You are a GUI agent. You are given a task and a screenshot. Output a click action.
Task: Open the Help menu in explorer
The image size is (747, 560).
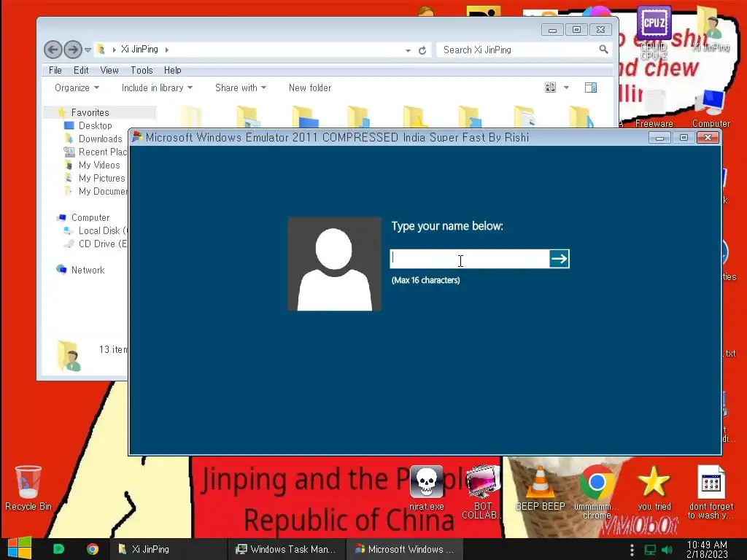(172, 70)
